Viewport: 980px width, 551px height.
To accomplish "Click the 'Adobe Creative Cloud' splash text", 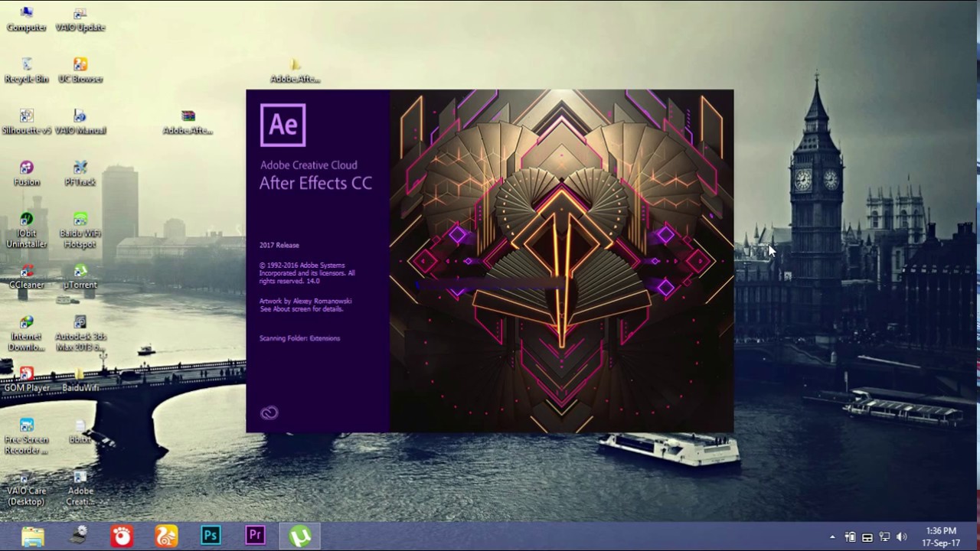I will 309,165.
